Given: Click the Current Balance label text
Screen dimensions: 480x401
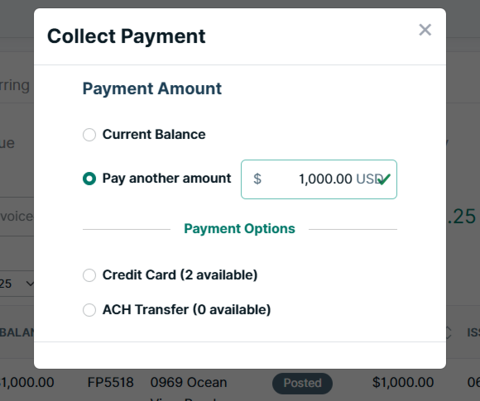Looking at the screenshot, I should click(x=154, y=134).
